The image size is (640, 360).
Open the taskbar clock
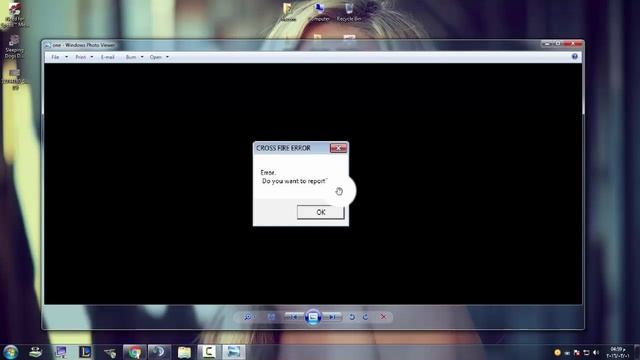[618, 352]
